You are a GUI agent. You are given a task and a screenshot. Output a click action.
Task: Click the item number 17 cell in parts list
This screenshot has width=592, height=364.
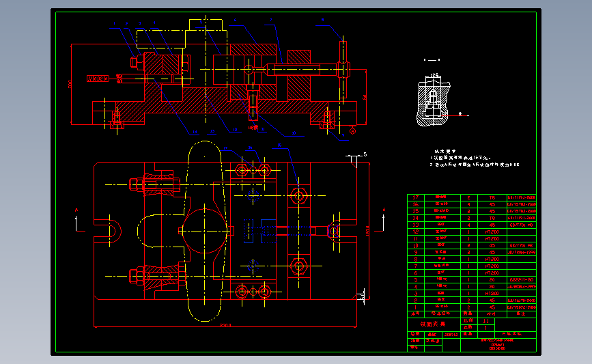pos(416,197)
